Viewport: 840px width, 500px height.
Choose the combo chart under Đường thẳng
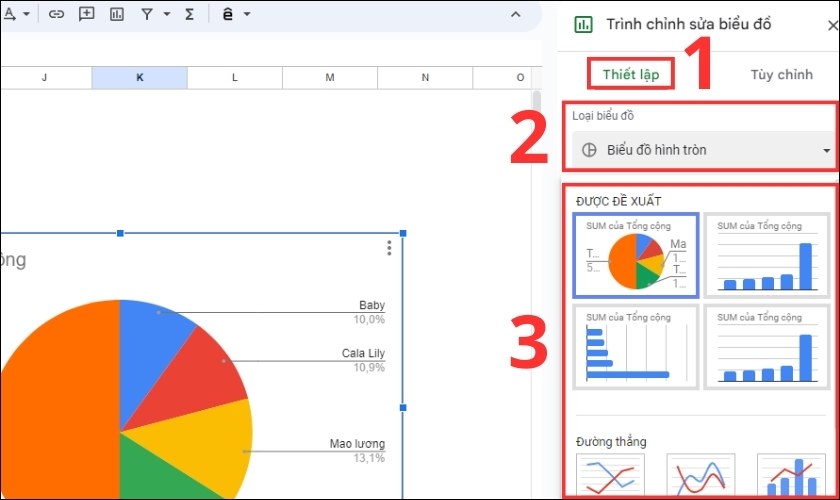[790, 475]
